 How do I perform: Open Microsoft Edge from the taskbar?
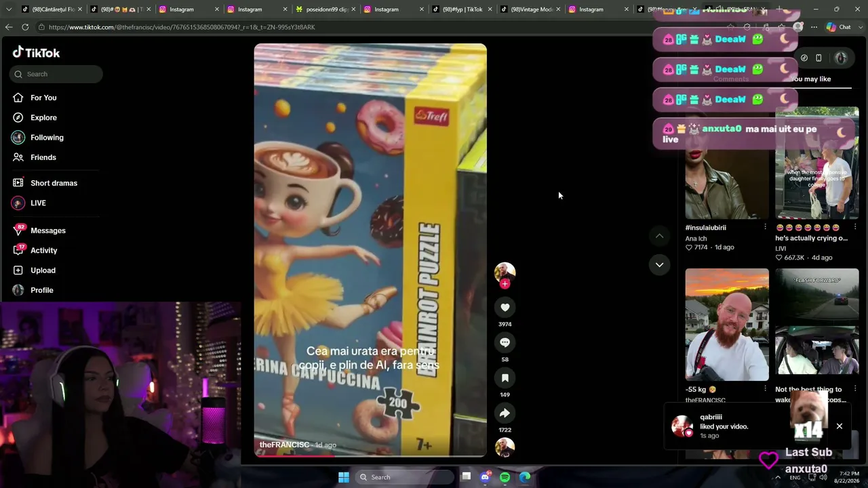525,477
